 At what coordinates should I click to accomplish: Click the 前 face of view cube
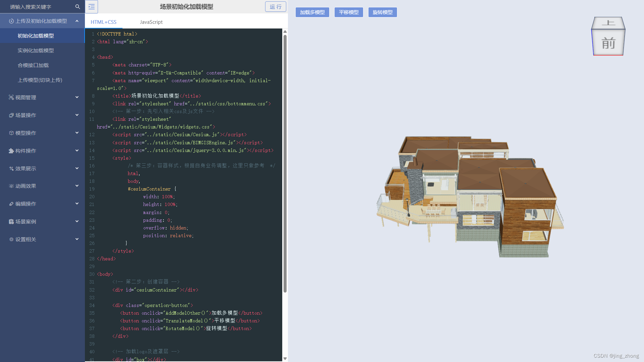pyautogui.click(x=608, y=43)
